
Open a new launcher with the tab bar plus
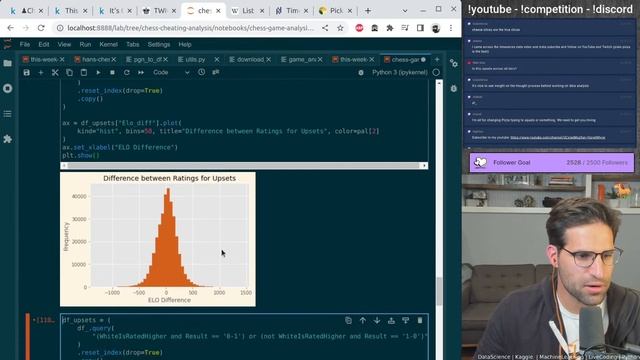pos(437,60)
